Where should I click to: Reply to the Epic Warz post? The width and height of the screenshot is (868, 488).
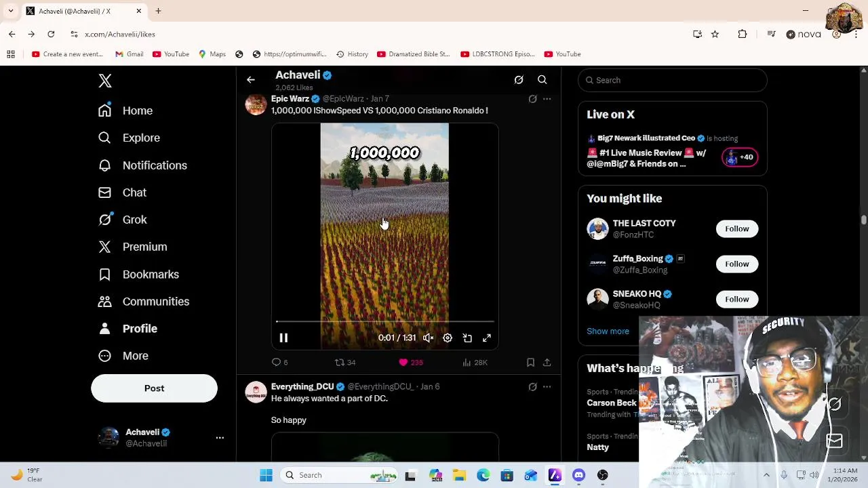(x=279, y=363)
